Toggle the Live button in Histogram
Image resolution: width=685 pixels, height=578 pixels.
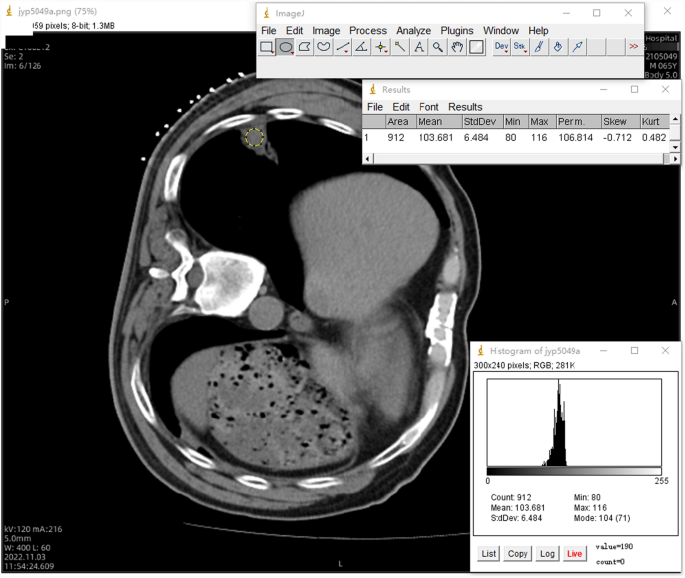coord(574,554)
